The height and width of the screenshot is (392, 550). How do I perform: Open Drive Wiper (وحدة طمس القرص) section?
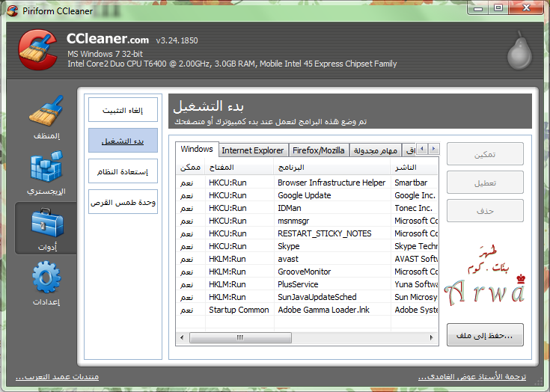coord(123,202)
